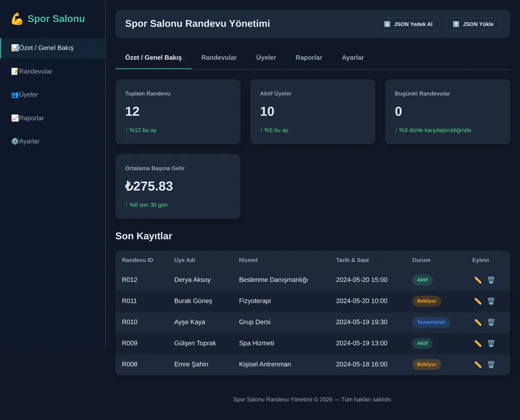
Task: Edit appointment R012 with the pencil icon
Action: tap(478, 280)
